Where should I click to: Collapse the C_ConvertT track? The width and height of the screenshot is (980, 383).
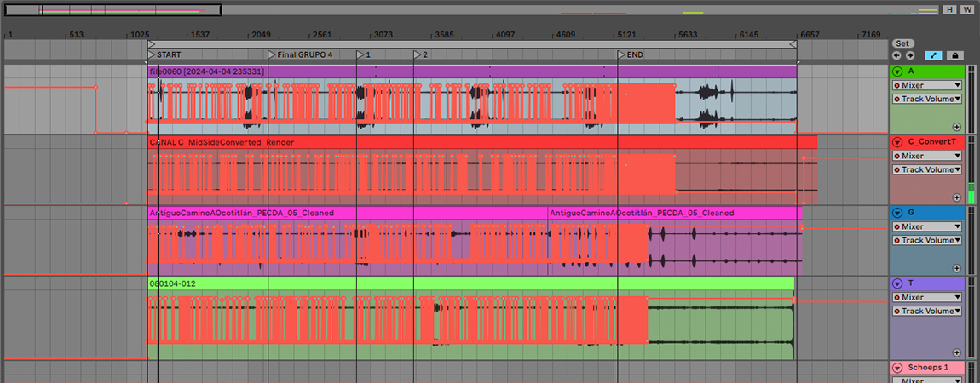(x=897, y=142)
